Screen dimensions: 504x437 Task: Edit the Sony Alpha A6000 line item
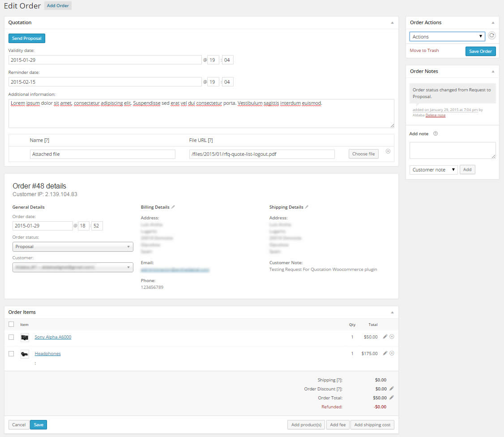click(385, 337)
